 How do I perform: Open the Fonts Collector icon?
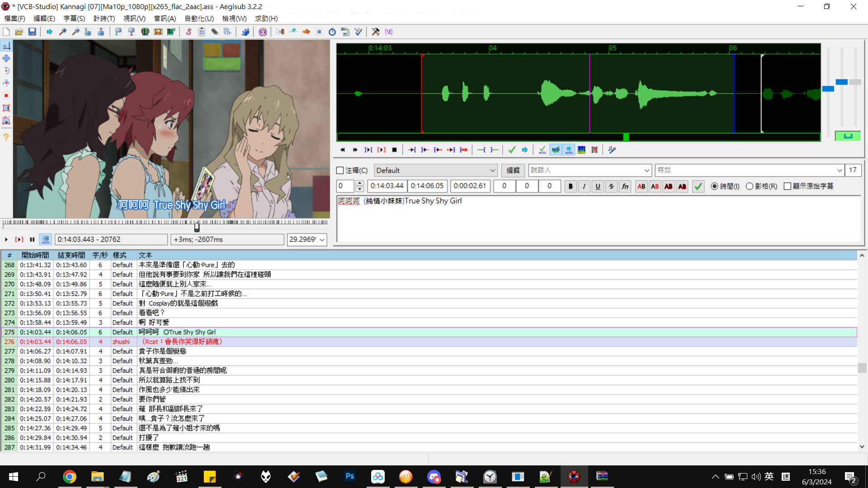tap(227, 32)
